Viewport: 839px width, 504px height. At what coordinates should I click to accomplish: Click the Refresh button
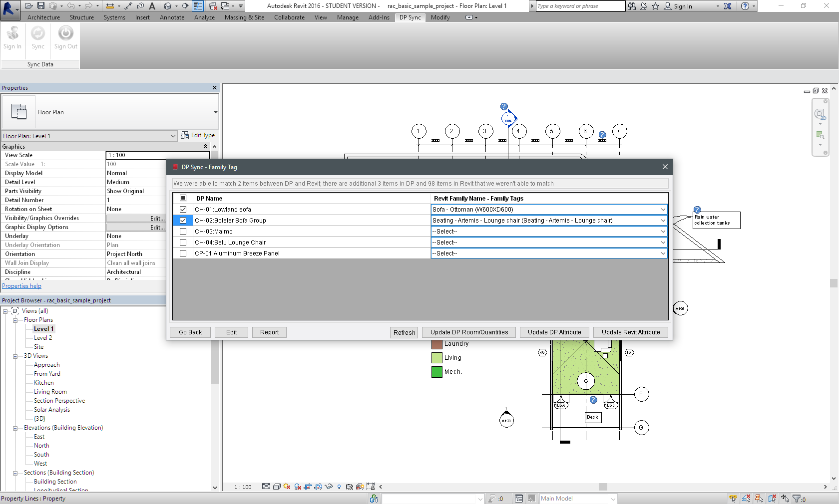click(x=404, y=332)
